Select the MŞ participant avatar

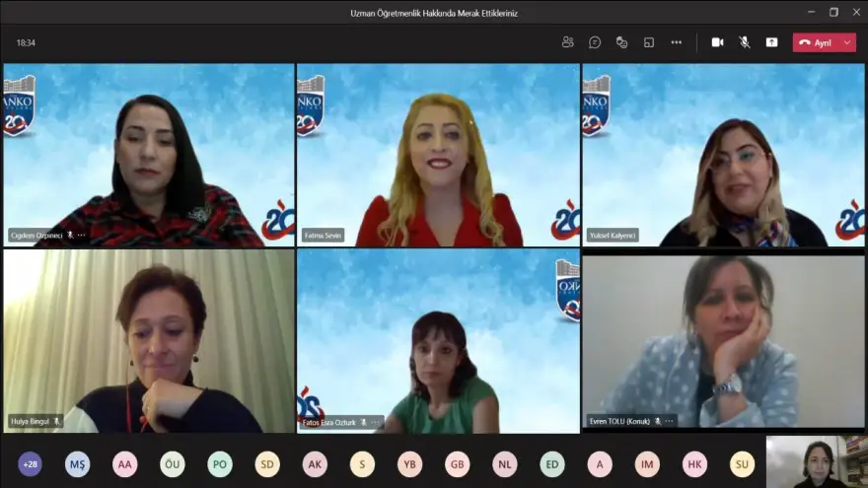pos(77,464)
